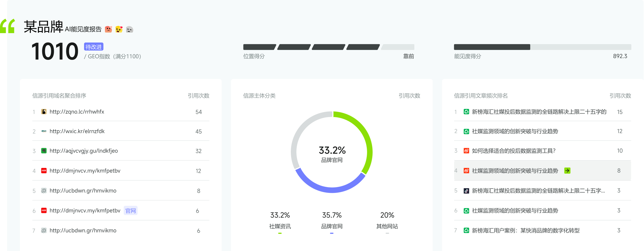Click the green arrow icon in highlighted article row
This screenshot has height=251, width=644.
[x=567, y=171]
